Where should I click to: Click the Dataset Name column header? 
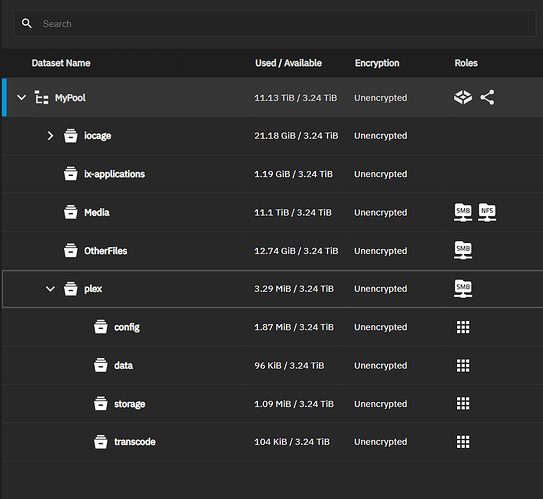pos(61,63)
